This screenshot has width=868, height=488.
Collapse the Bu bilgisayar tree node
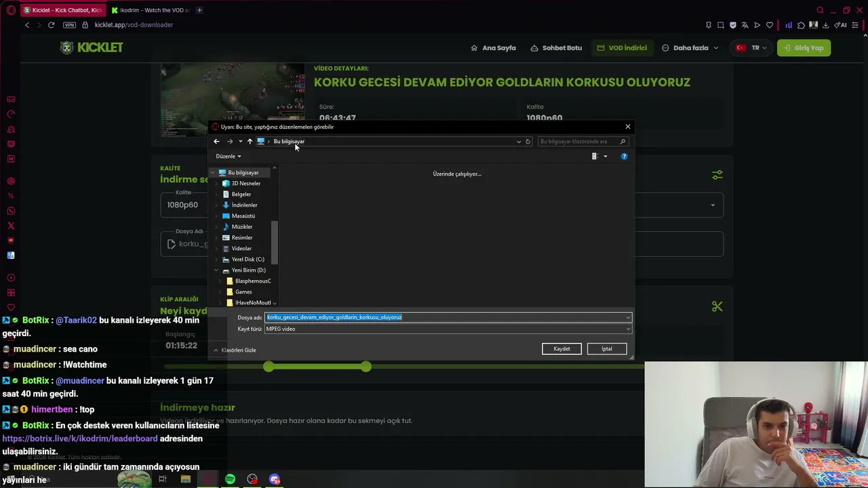[213, 173]
